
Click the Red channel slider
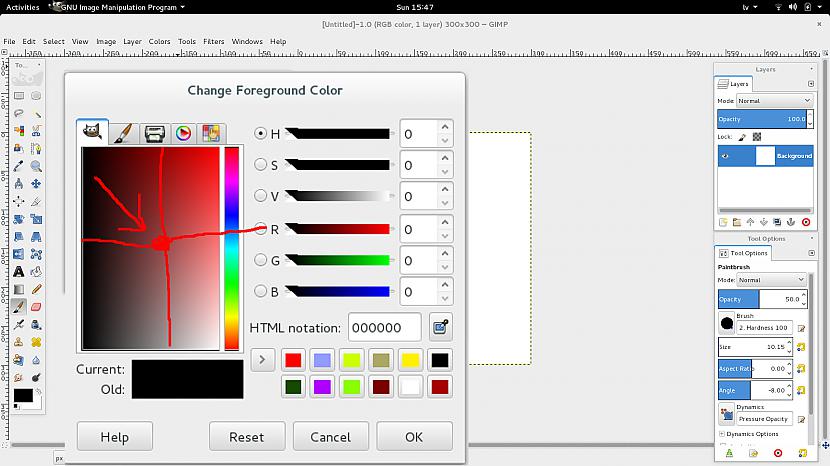[x=339, y=229]
